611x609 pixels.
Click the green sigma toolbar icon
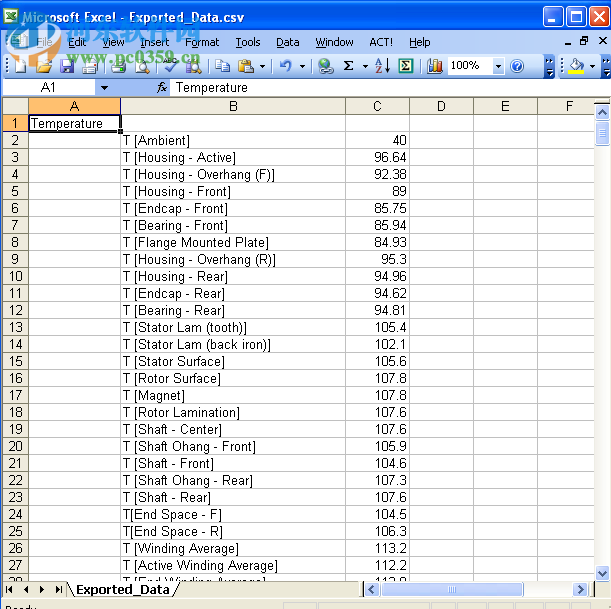coord(406,66)
